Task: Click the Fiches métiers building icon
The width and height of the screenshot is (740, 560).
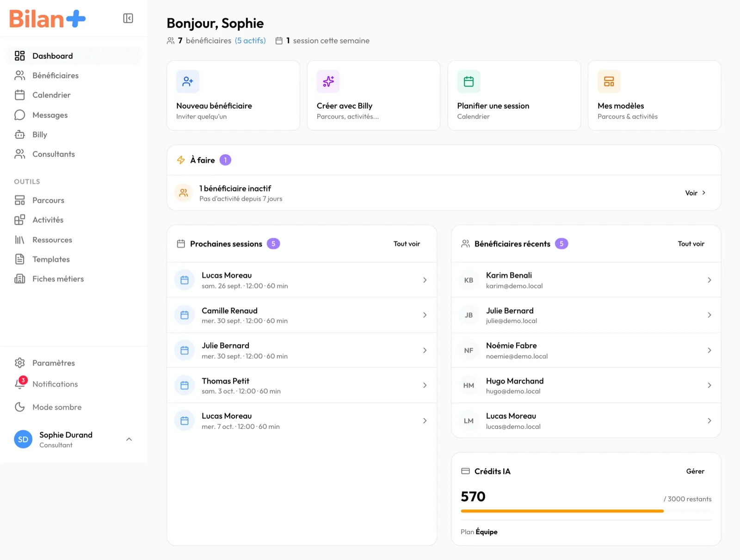Action: pos(19,279)
